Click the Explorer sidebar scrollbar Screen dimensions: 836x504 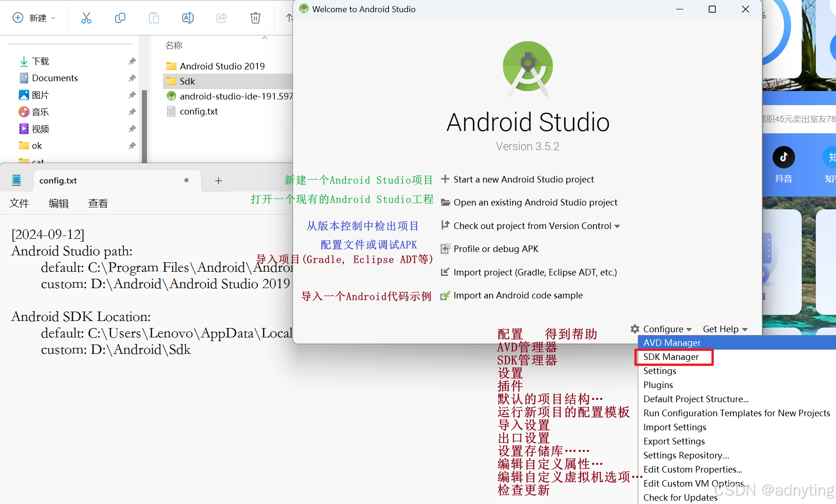click(144, 126)
